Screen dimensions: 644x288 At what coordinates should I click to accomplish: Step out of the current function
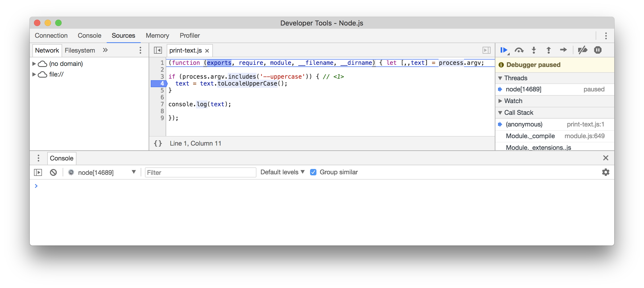click(548, 50)
